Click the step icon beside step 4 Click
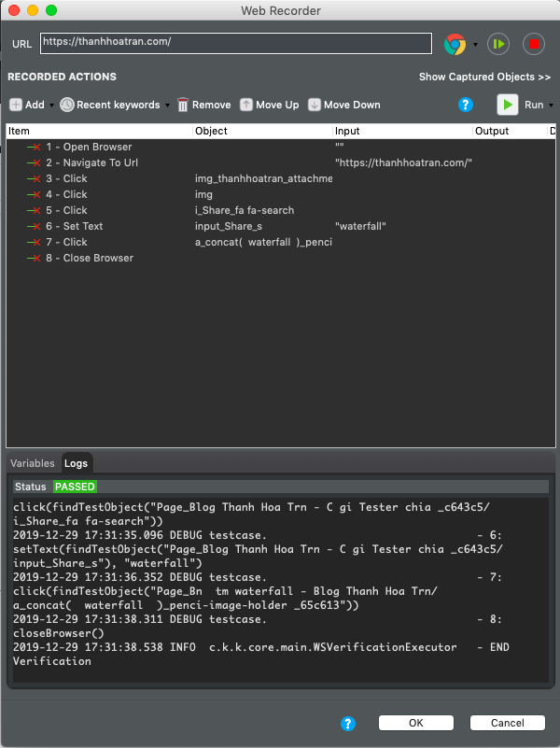Image resolution: width=560 pixels, height=748 pixels. pyautogui.click(x=34, y=194)
